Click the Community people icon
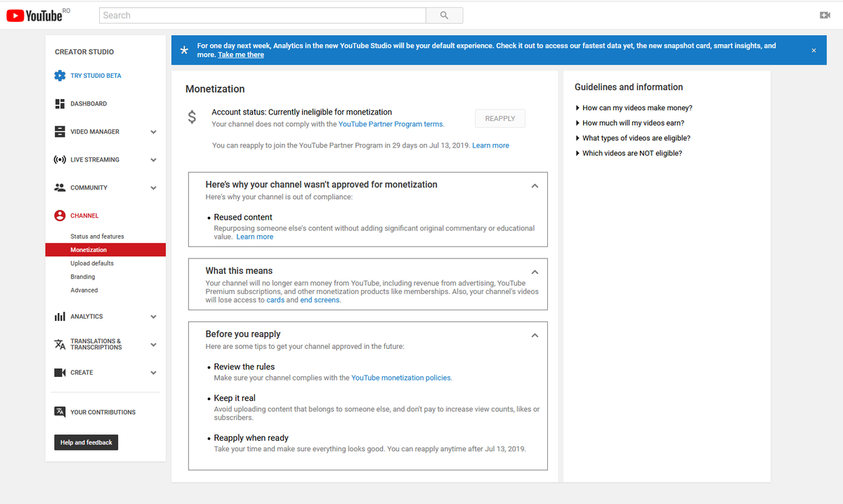The image size is (843, 504). click(60, 188)
